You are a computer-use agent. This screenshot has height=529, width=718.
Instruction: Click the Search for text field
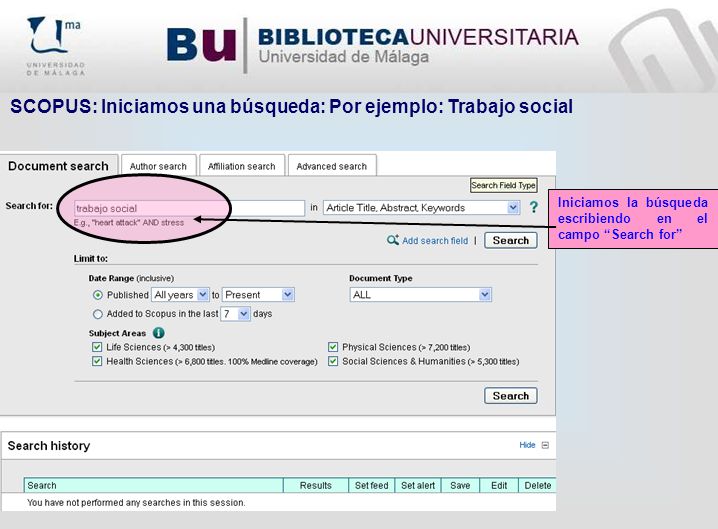[189, 208]
